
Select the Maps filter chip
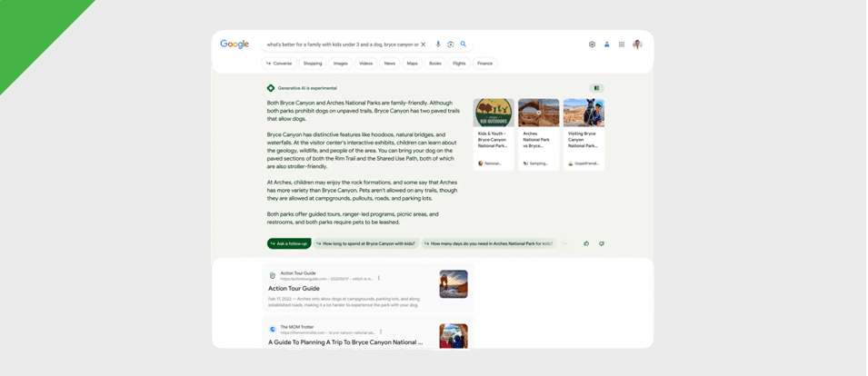click(x=413, y=64)
